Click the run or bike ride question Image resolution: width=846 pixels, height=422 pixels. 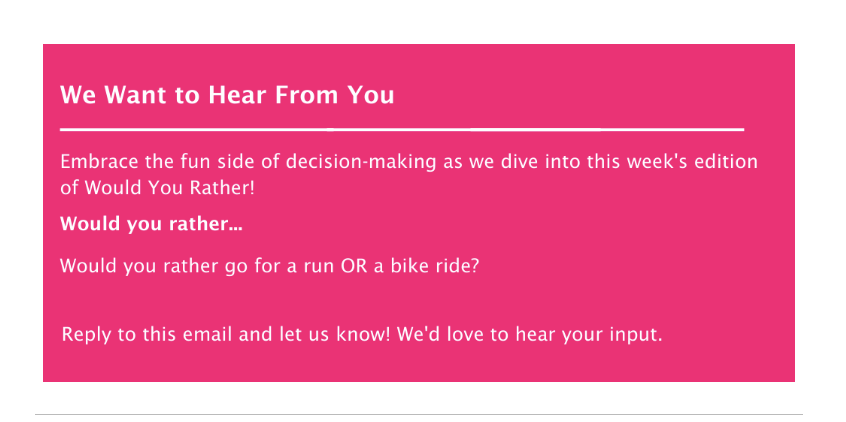coord(269,267)
